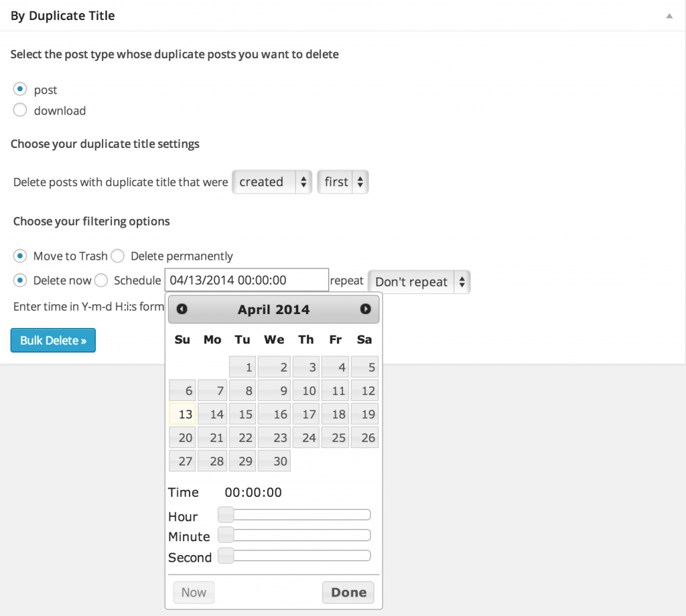
Task: Click the Second slider handle
Action: [226, 555]
